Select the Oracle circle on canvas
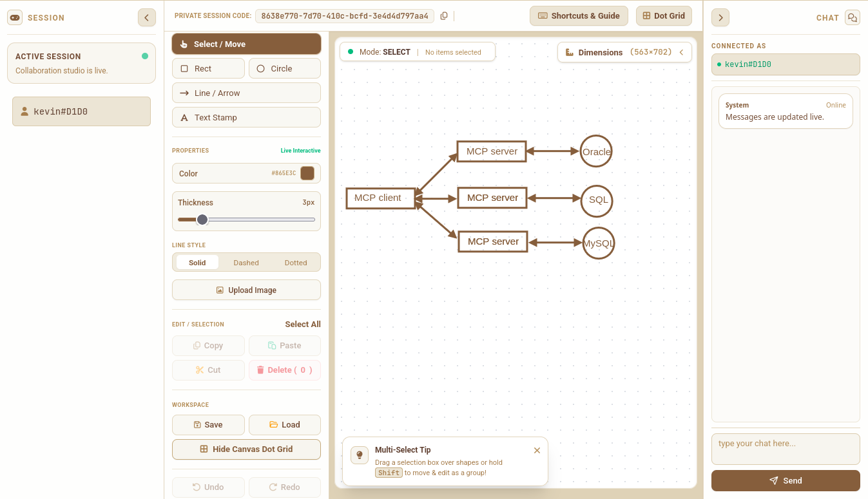The image size is (868, 499). click(x=596, y=151)
